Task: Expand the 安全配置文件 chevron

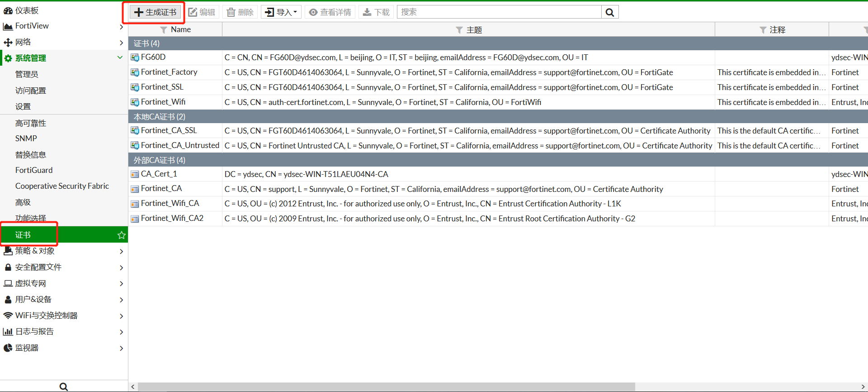Action: [x=121, y=268]
